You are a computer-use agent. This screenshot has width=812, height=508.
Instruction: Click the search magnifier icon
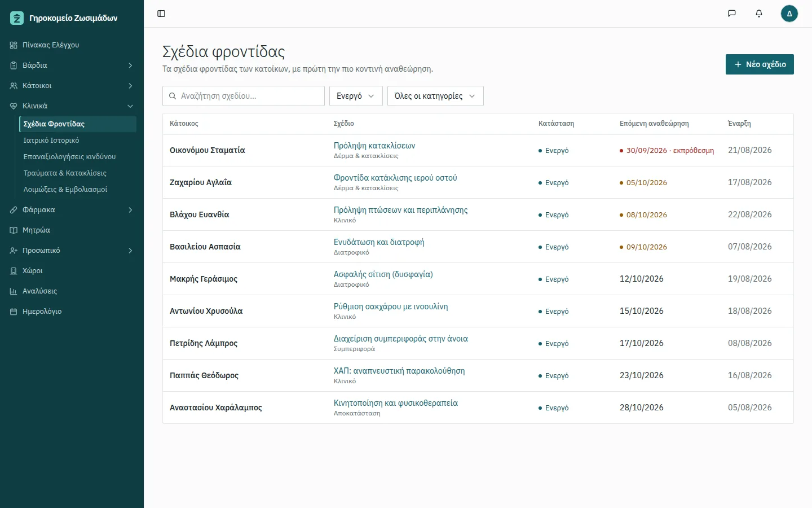click(x=173, y=96)
